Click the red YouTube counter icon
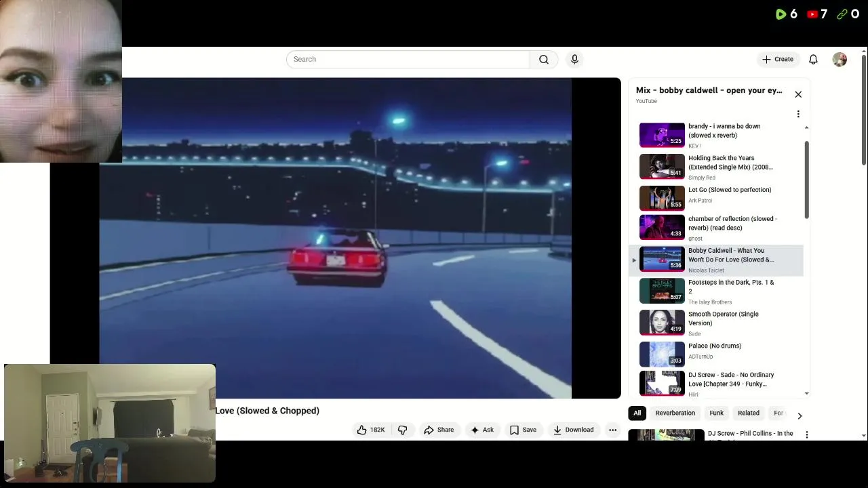The width and height of the screenshot is (868, 488). click(812, 14)
